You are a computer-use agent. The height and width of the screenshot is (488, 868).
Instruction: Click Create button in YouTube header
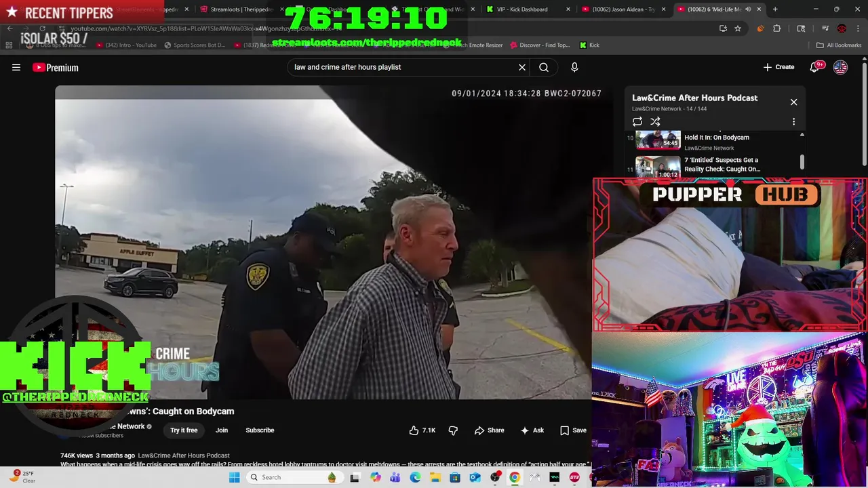click(x=778, y=67)
